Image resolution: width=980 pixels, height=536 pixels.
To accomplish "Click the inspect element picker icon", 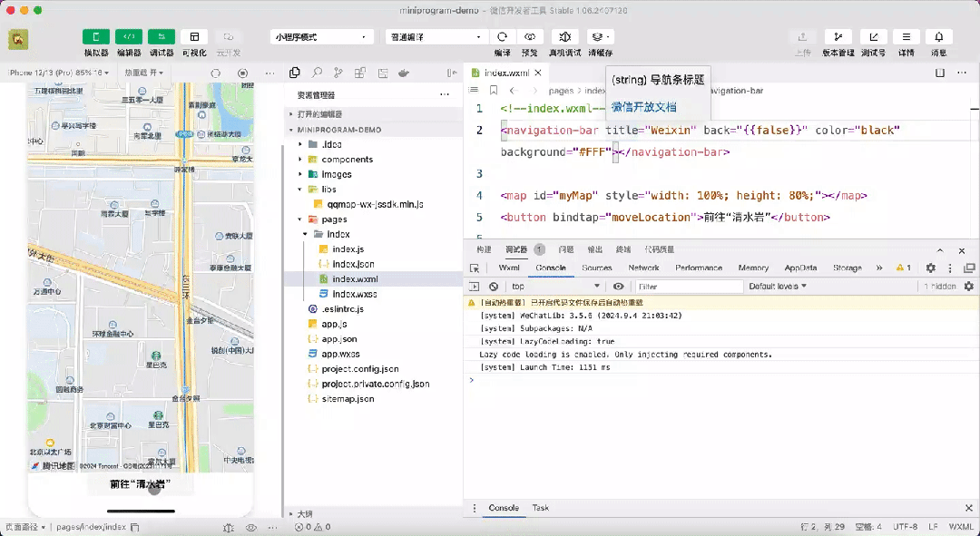I will pyautogui.click(x=475, y=268).
